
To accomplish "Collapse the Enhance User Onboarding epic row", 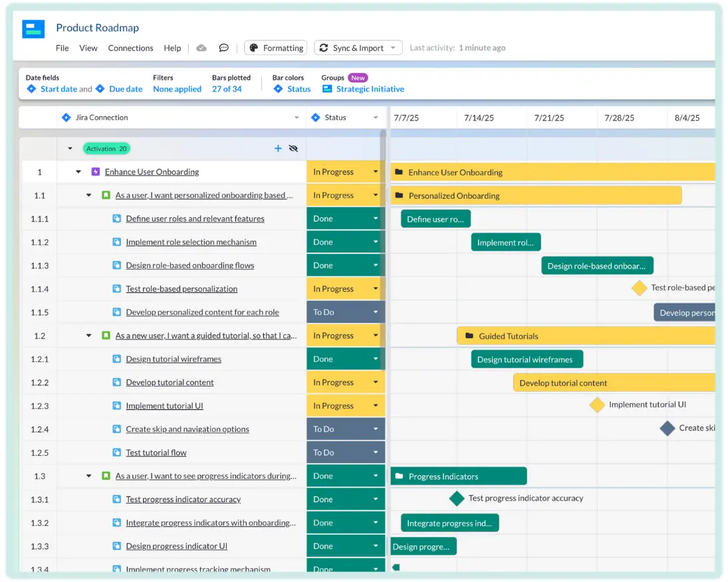I will 78,171.
